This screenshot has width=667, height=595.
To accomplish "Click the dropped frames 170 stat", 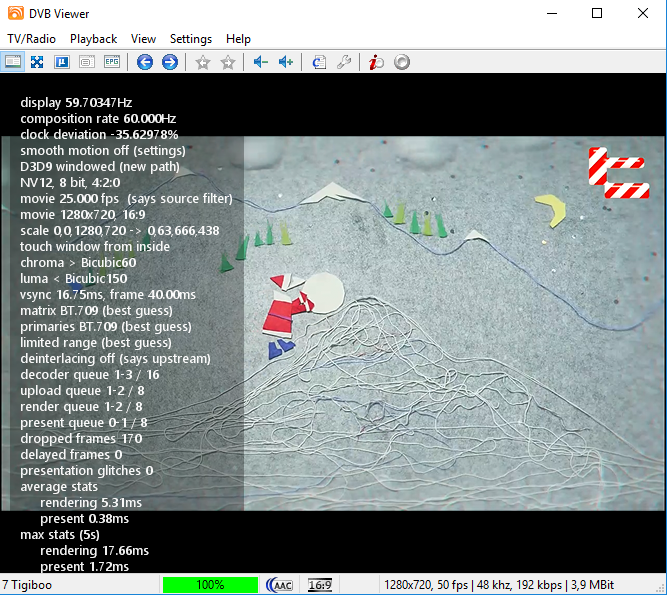I will [x=81, y=438].
